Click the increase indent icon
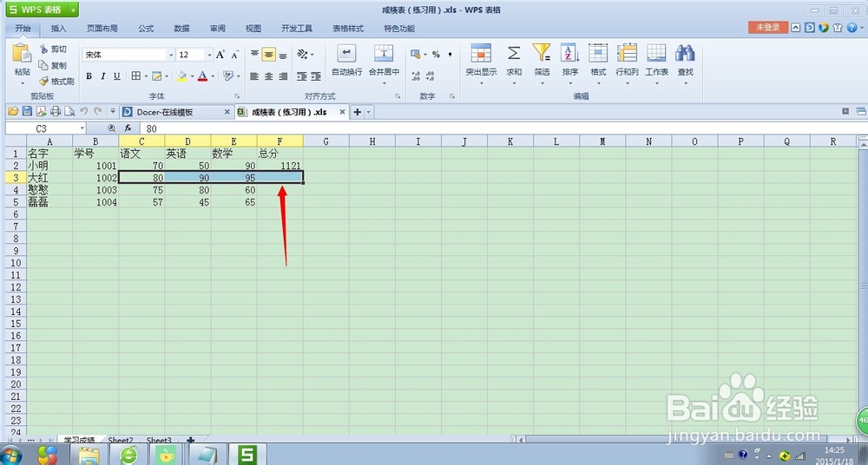The image size is (868, 465). (x=316, y=76)
